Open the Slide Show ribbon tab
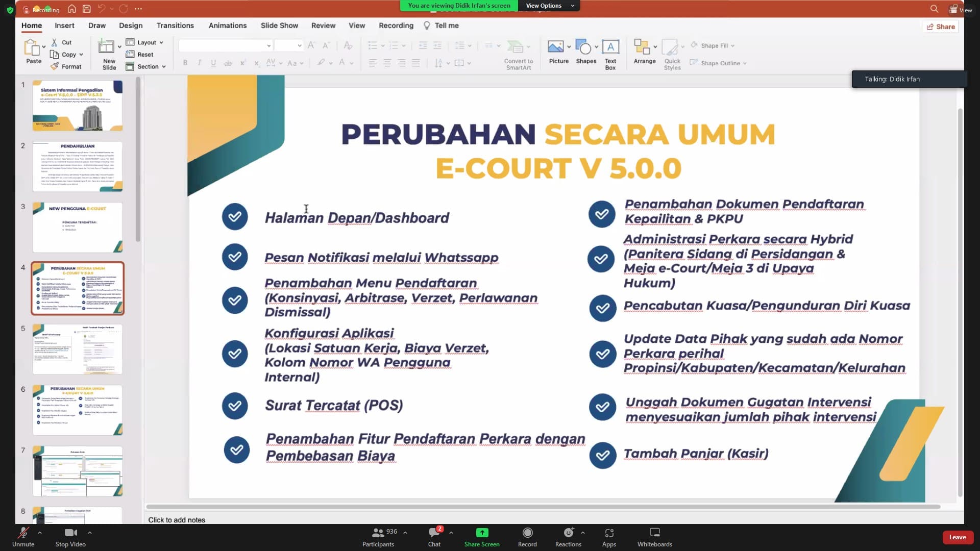Screen dimensions: 980x551 (279, 26)
